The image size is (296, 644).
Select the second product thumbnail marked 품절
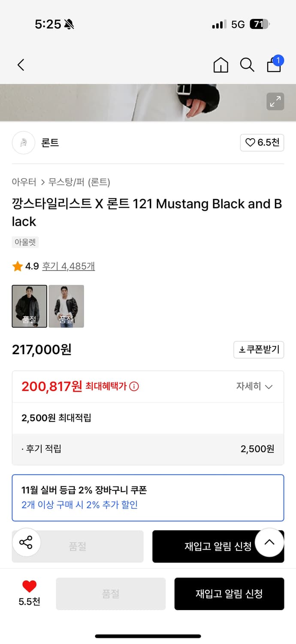point(66,306)
